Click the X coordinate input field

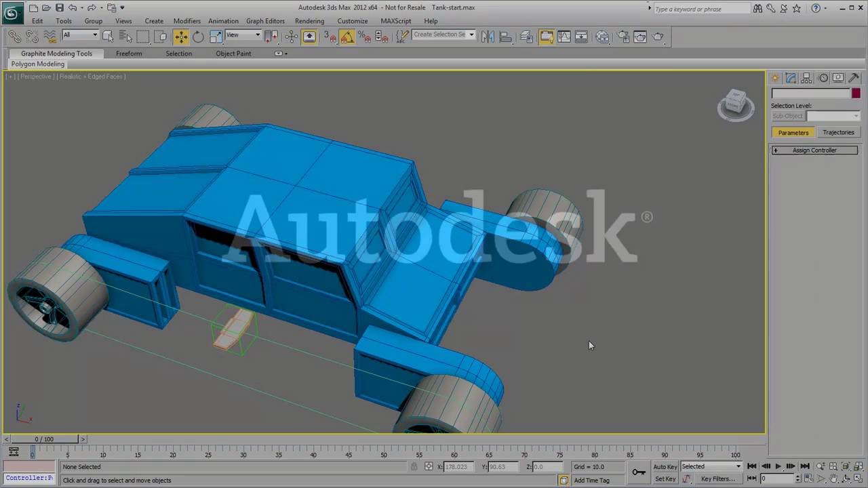point(460,466)
